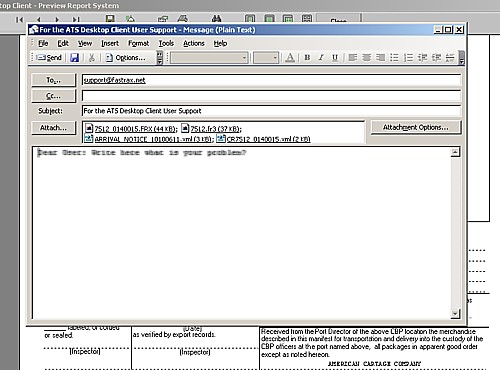Click the Attach... button
The width and height of the screenshot is (500, 370).
point(53,128)
